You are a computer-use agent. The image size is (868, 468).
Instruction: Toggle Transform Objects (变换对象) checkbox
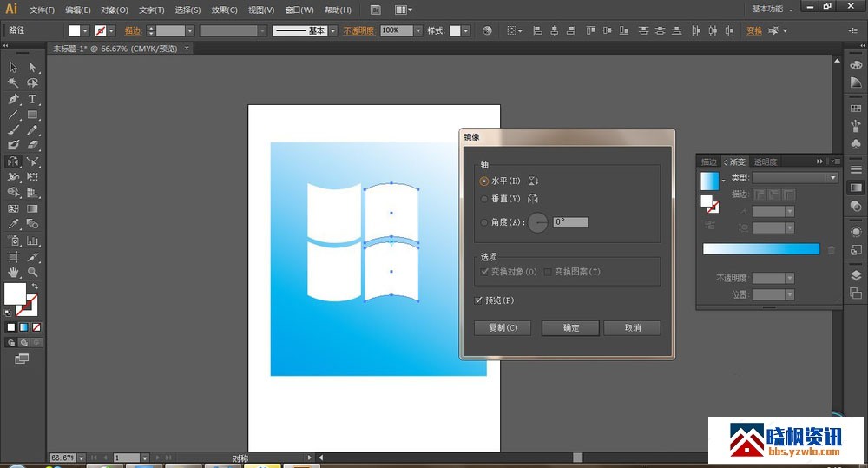coord(484,272)
